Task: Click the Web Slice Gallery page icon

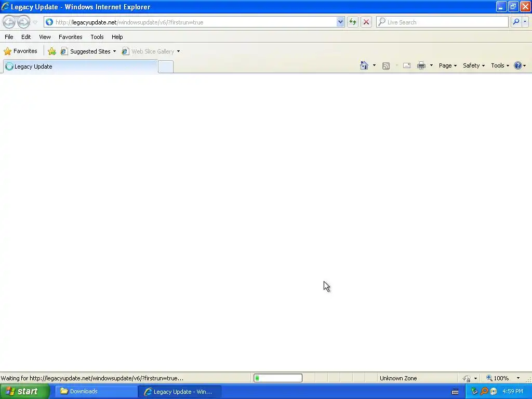Action: [x=125, y=51]
